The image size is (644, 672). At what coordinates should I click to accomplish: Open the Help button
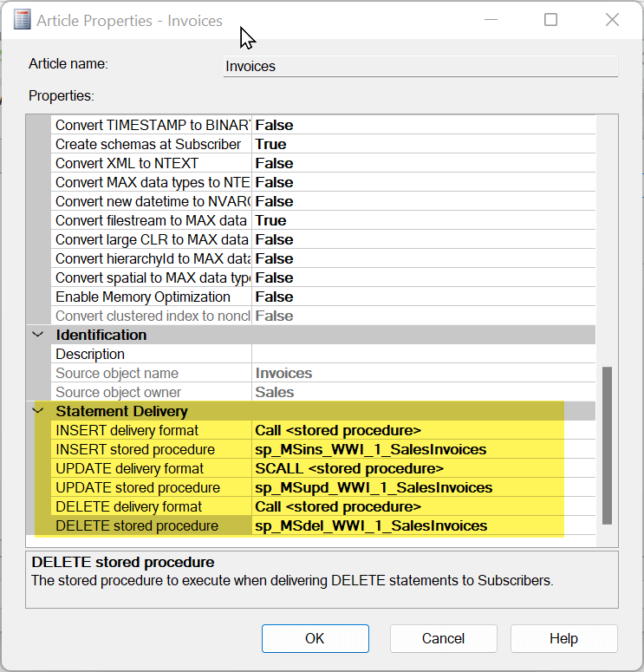click(563, 638)
